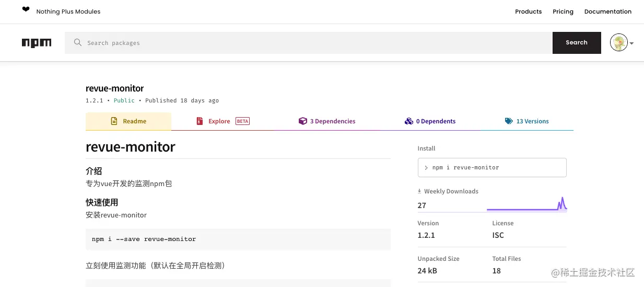Open the 13 Versions tab

point(526,121)
